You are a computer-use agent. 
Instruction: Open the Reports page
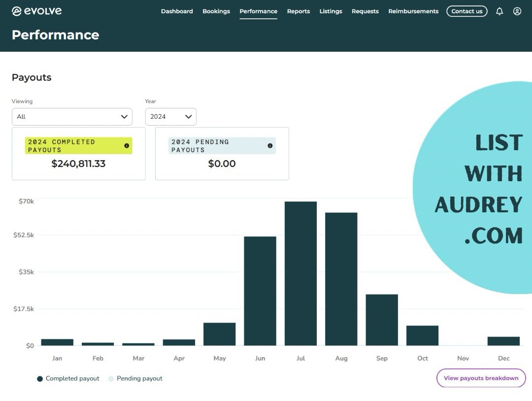(x=298, y=11)
